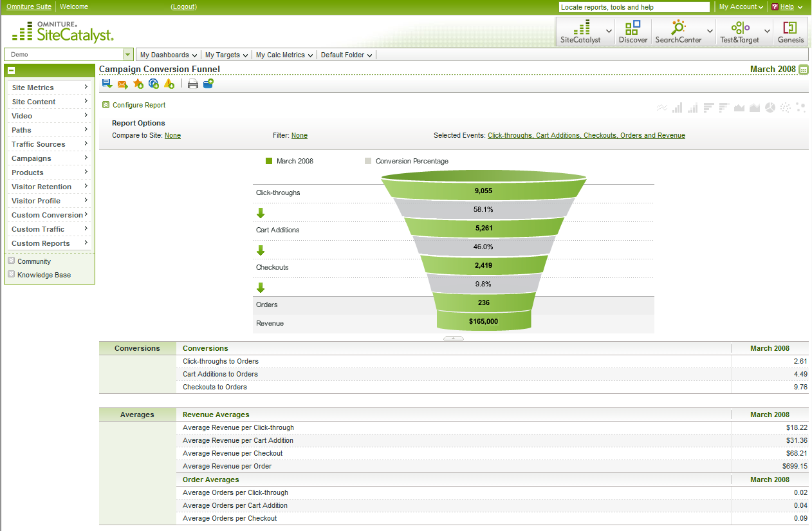Select the vertical bar chart view
This screenshot has height=531, width=812.
pyautogui.click(x=677, y=107)
